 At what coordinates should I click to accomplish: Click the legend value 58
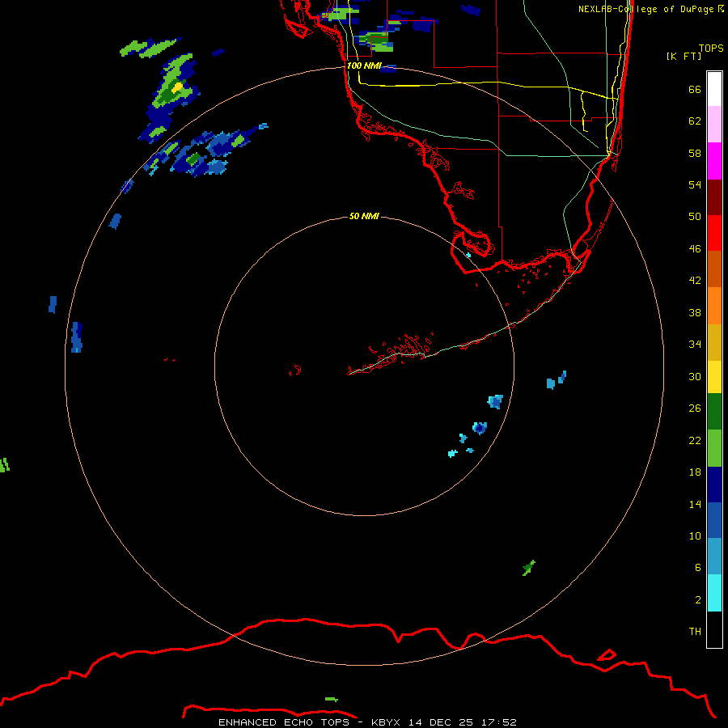[x=695, y=153]
